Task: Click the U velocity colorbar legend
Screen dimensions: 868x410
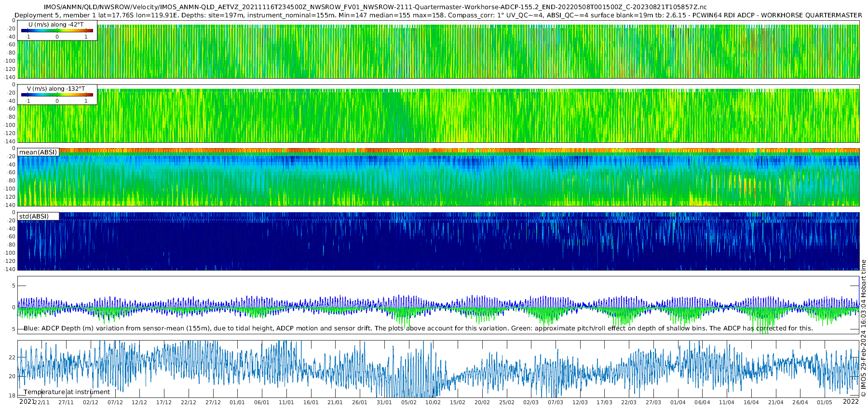Action: click(57, 30)
